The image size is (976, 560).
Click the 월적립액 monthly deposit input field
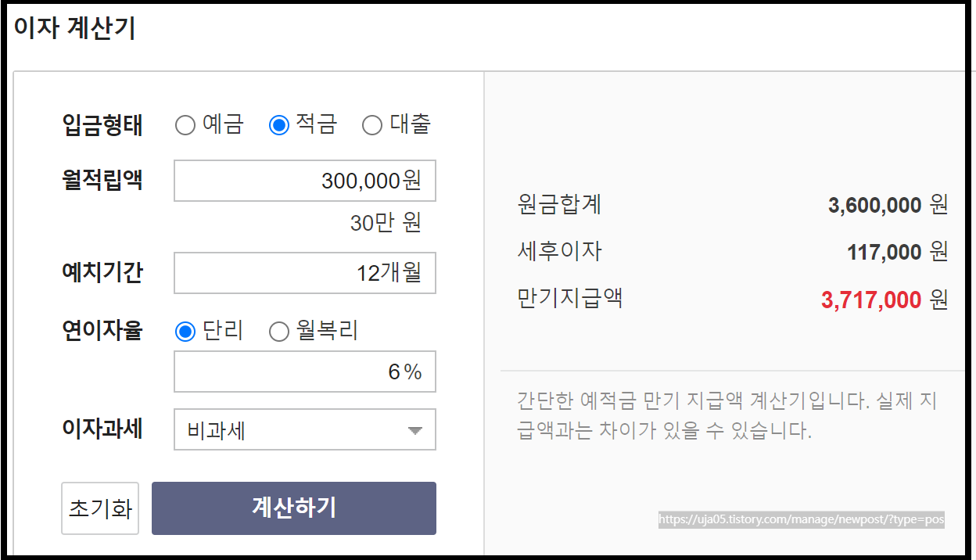pyautogui.click(x=303, y=181)
